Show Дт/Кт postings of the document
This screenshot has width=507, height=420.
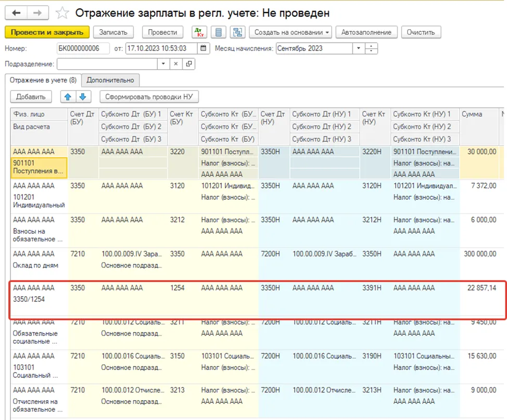(x=199, y=32)
